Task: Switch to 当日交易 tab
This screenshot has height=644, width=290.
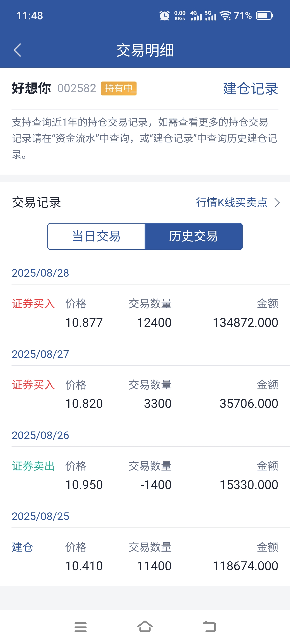Action: (96, 236)
